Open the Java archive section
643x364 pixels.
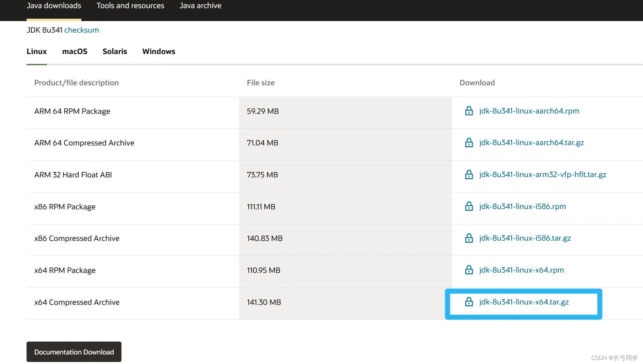200,5
